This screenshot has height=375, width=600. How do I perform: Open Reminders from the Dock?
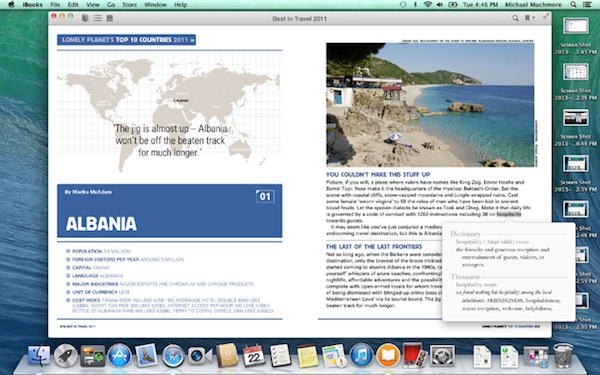click(x=280, y=355)
